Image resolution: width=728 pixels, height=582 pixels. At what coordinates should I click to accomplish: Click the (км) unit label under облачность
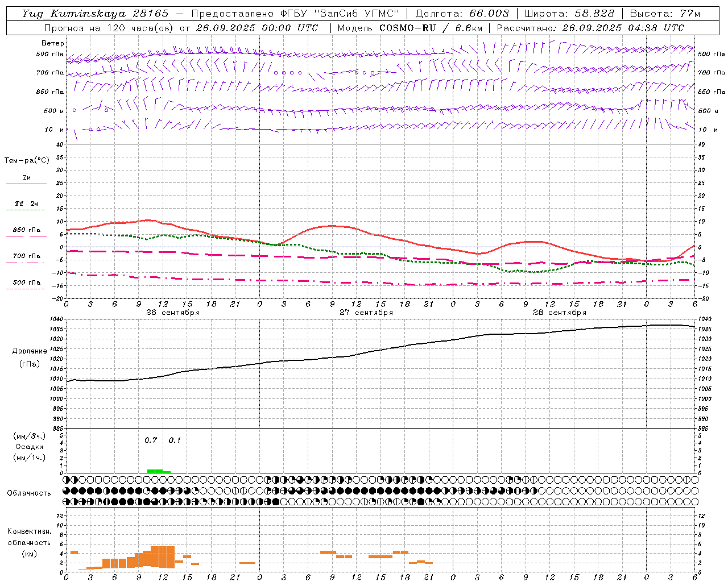tap(29, 554)
